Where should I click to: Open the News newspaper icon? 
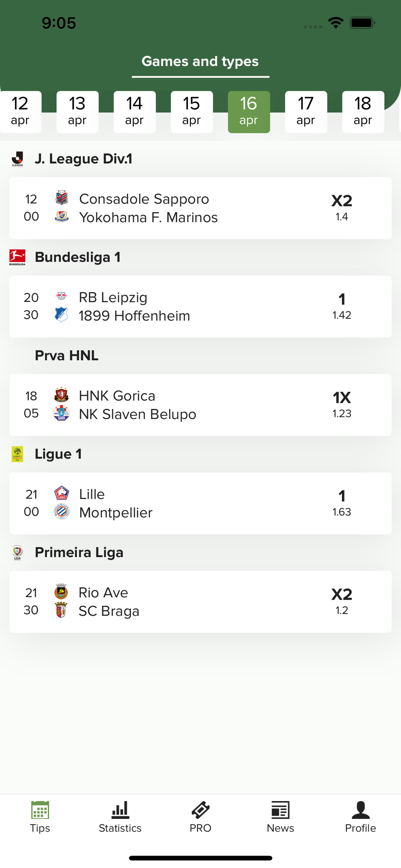pos(280,810)
